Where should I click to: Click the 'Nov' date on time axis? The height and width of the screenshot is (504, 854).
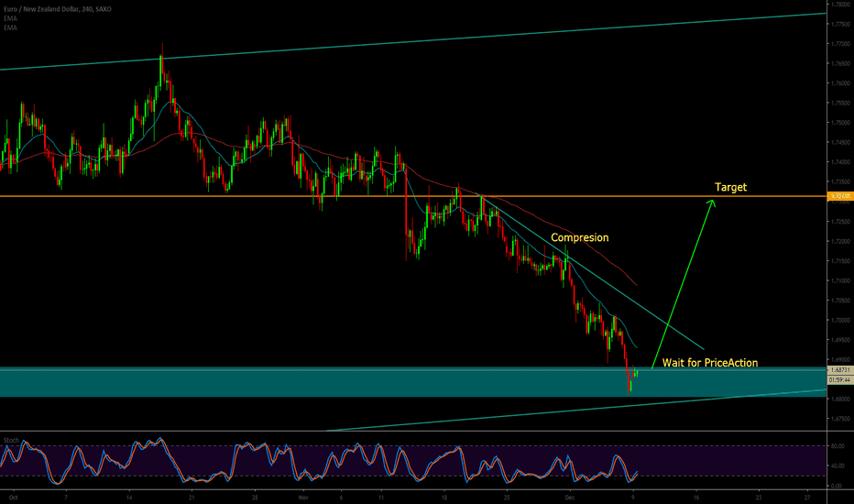pyautogui.click(x=302, y=495)
